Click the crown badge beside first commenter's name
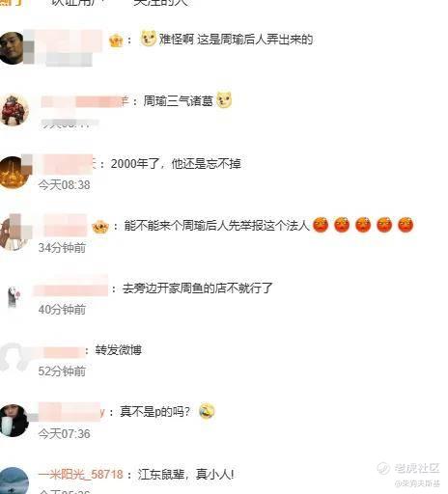448x494 pixels. click(x=116, y=41)
